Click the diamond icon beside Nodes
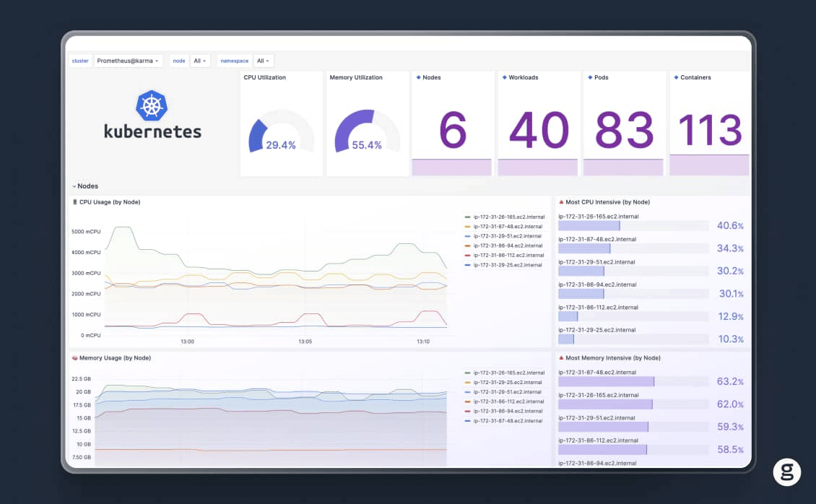 (418, 77)
